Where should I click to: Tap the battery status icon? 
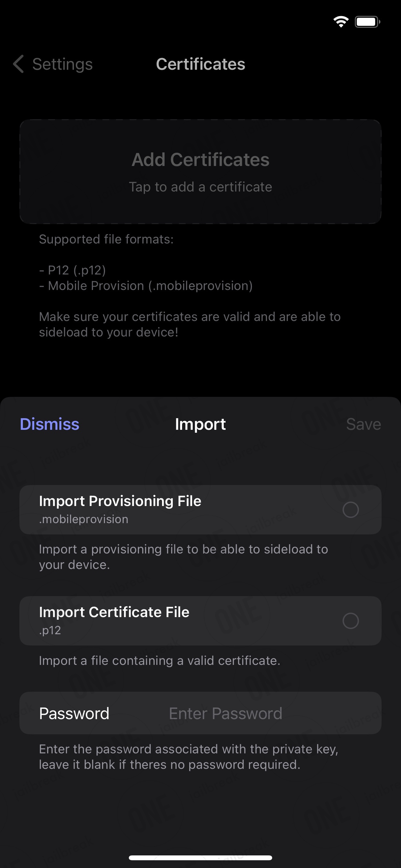point(367,22)
